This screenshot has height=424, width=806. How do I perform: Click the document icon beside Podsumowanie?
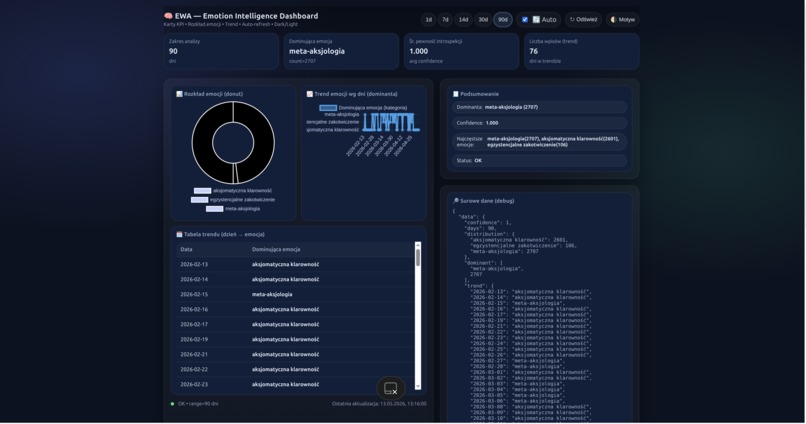pyautogui.click(x=455, y=94)
